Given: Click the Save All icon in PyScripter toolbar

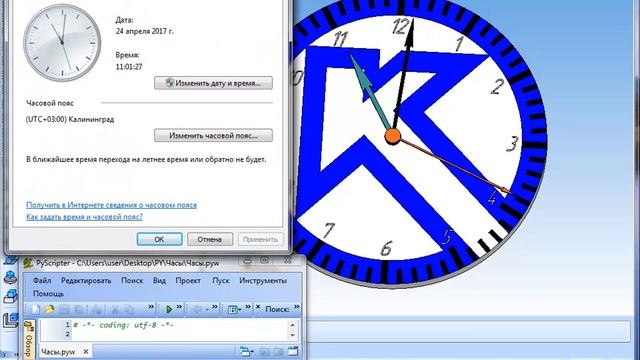Looking at the screenshot, I should point(79,309).
